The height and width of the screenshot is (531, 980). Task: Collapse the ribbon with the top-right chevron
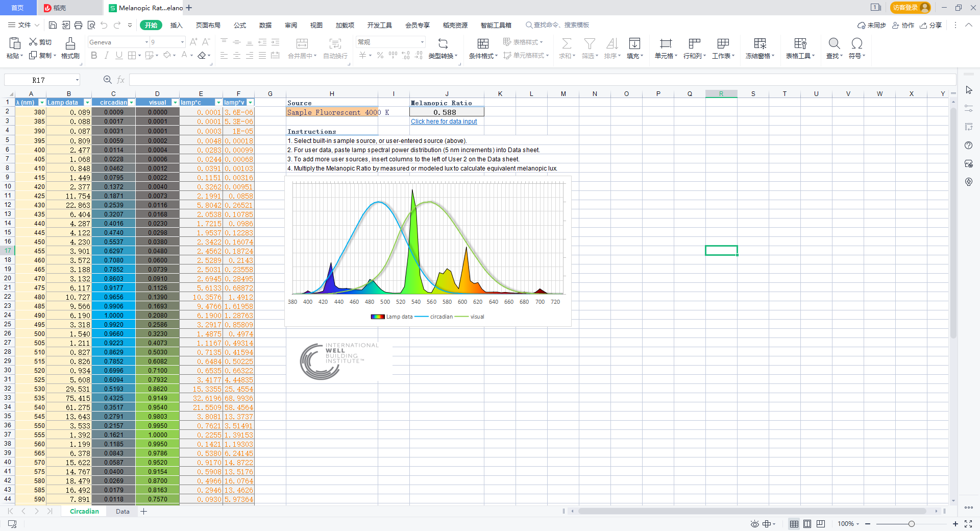point(969,25)
